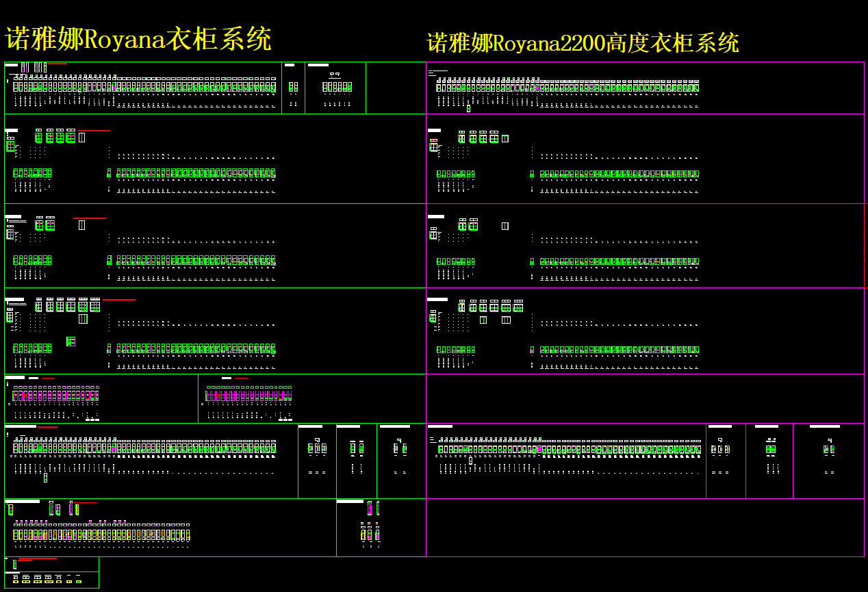This screenshot has width=868, height=592.
Task: Click the yellow cabinet row in bottom-left section
Action: (x=101, y=535)
